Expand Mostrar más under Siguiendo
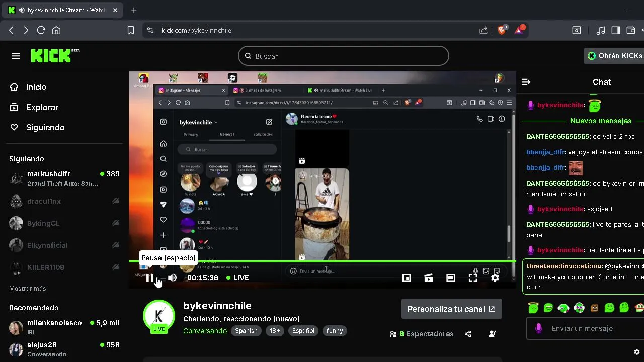This screenshot has height=362, width=644. coord(27,289)
